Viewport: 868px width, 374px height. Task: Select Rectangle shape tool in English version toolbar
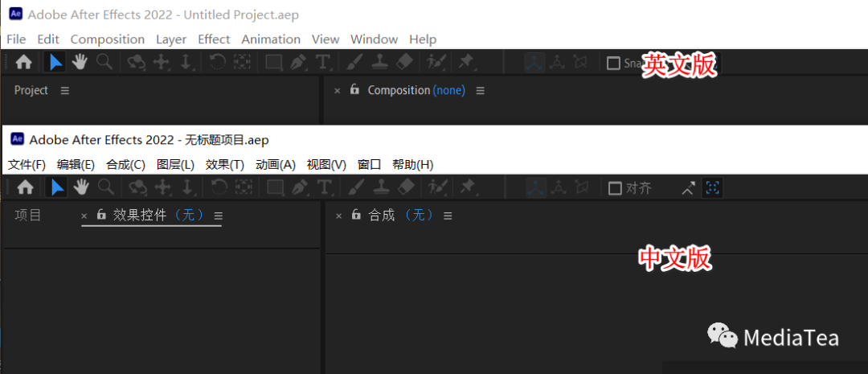coord(273,63)
